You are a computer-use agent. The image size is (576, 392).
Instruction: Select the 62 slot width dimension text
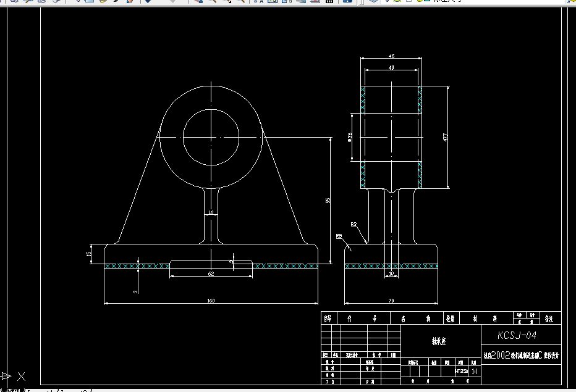(211, 274)
